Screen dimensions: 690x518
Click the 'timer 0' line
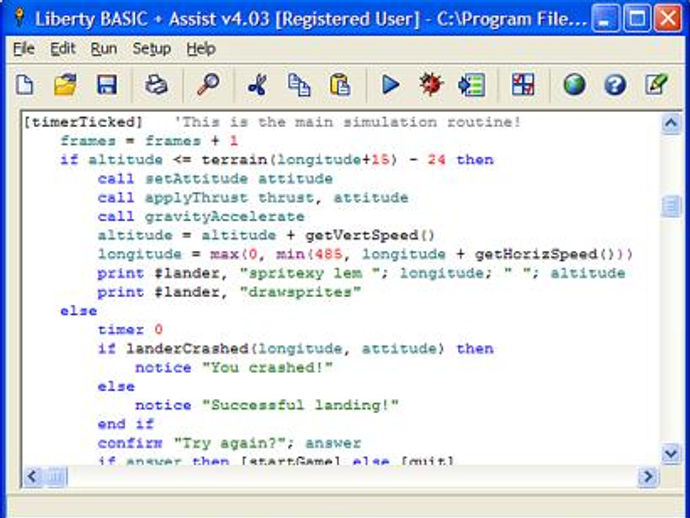coord(130,330)
